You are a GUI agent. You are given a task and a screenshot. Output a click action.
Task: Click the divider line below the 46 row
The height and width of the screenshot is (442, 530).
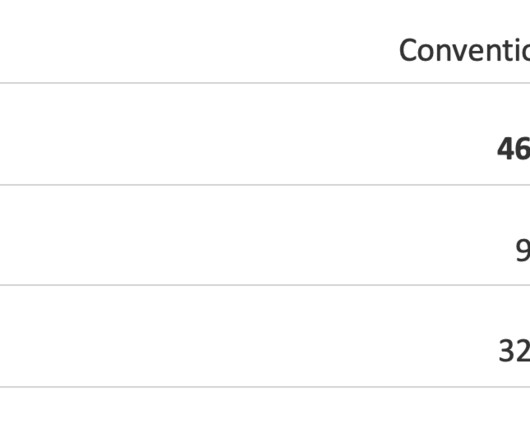pos(265,185)
